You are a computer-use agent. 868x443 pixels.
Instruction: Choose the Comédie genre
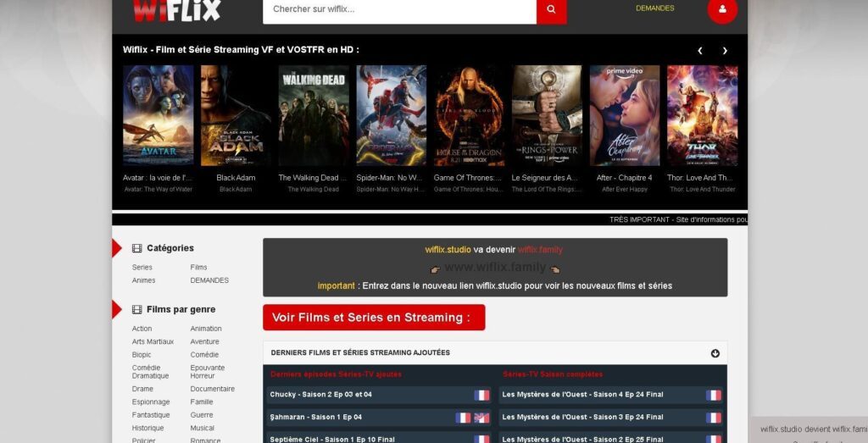(x=204, y=355)
